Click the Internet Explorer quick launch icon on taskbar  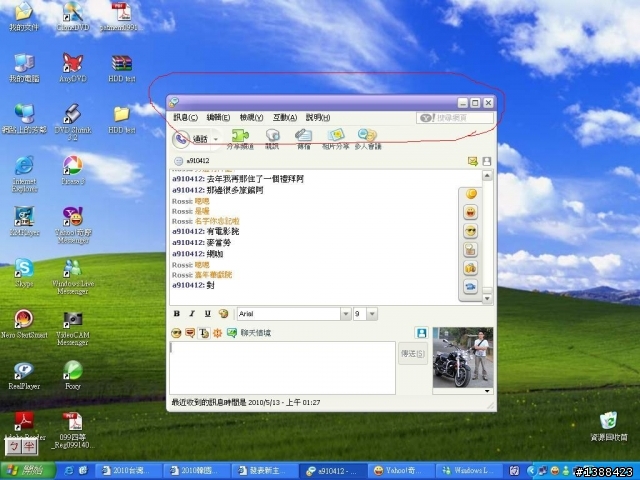click(69, 471)
